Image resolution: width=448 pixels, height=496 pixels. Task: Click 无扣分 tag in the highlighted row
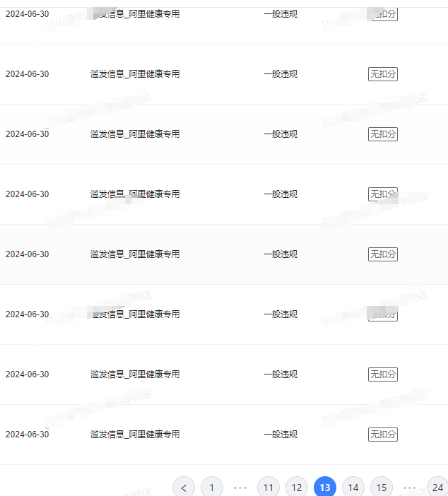click(383, 254)
